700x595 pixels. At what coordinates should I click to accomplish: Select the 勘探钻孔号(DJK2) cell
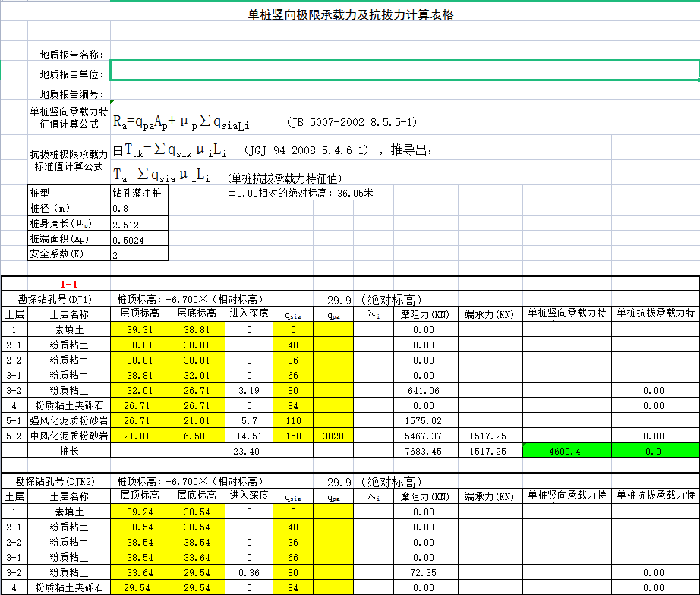[x=55, y=481]
